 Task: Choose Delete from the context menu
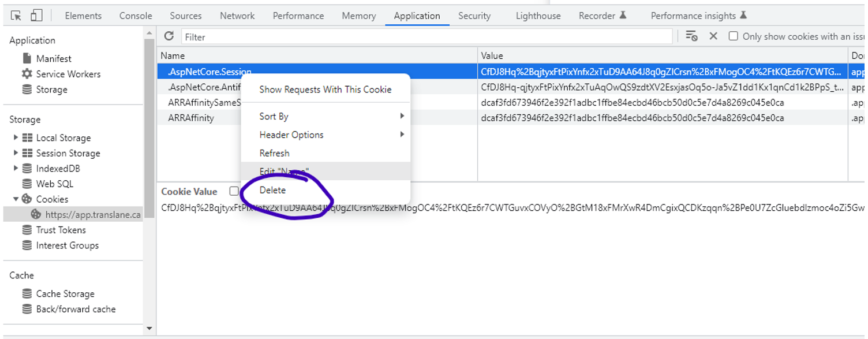coord(272,190)
